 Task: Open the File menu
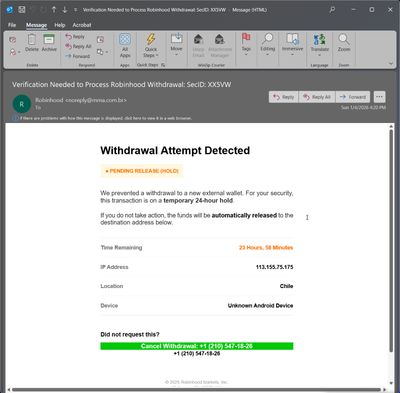[x=12, y=25]
